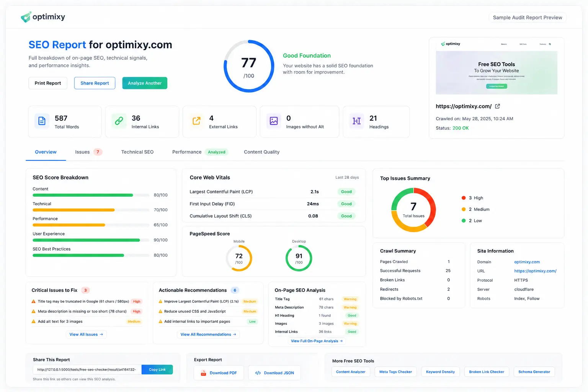Click the red High legend dot
Screen dimensions: 588x392
[464, 198]
